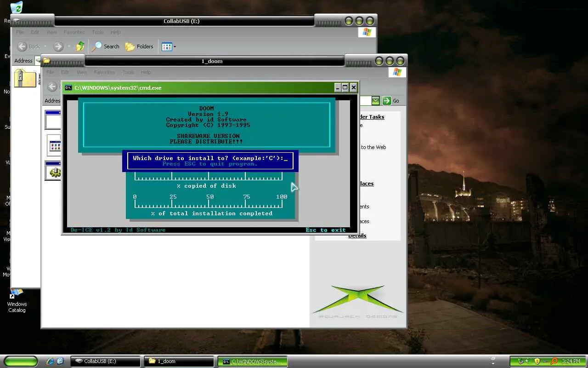This screenshot has width=588, height=368.
Task: Open the File menu in CollabUSB window
Action: click(x=20, y=32)
